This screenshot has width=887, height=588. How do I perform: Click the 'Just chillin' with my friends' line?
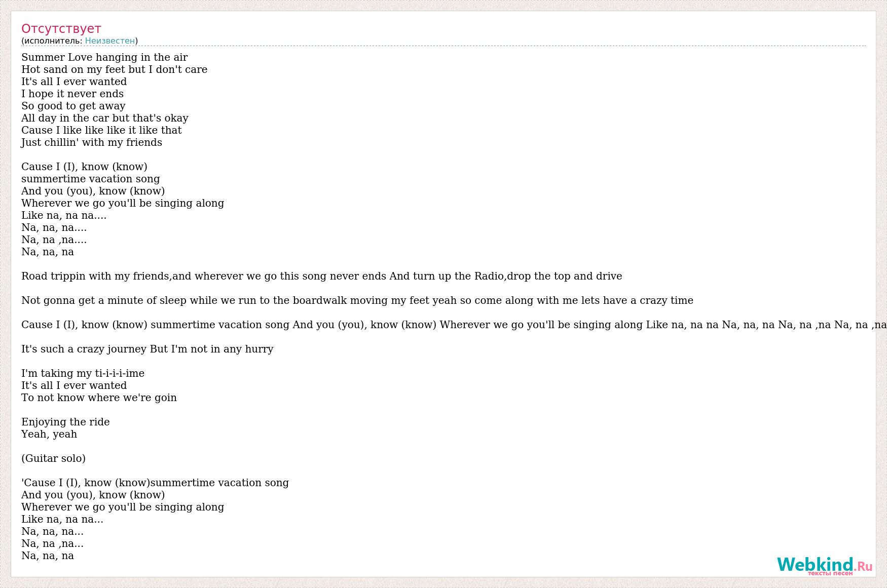click(92, 142)
